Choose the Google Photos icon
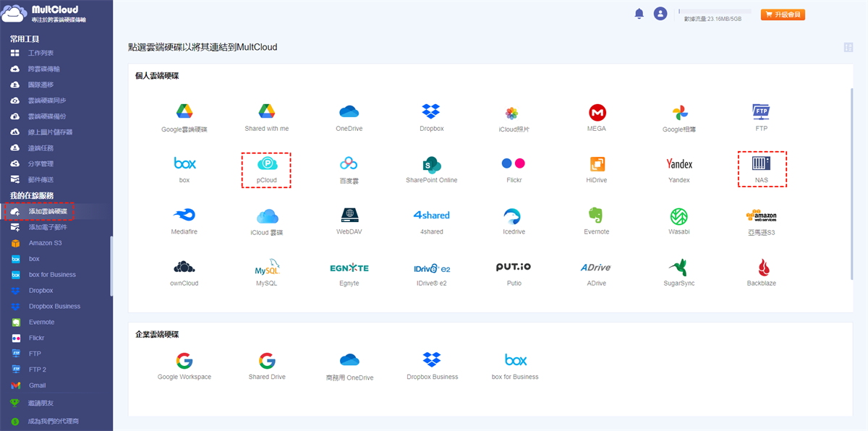The width and height of the screenshot is (868, 431). [679, 113]
